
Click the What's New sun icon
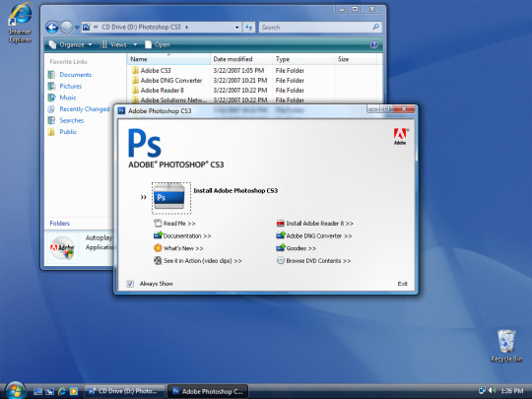tap(158, 248)
